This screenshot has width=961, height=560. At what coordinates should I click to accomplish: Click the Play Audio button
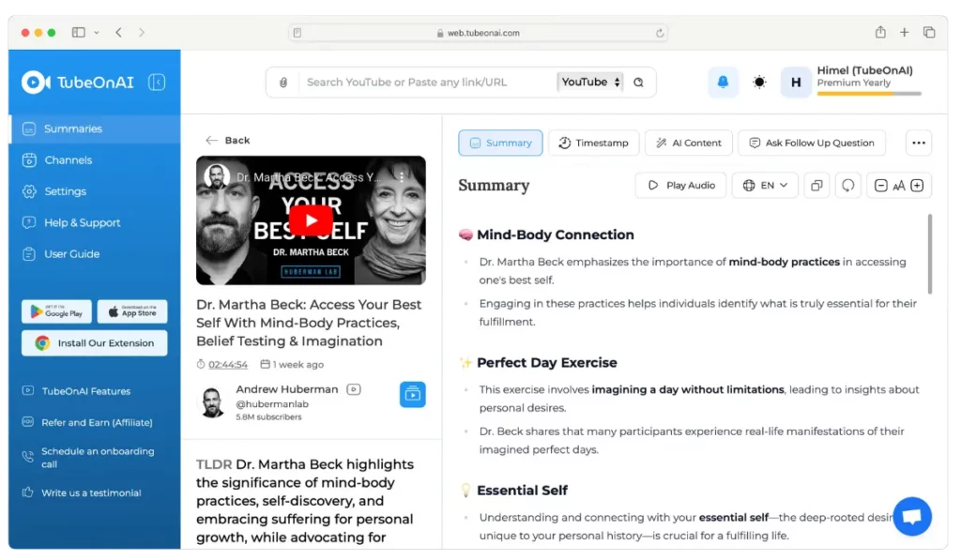[x=681, y=185]
